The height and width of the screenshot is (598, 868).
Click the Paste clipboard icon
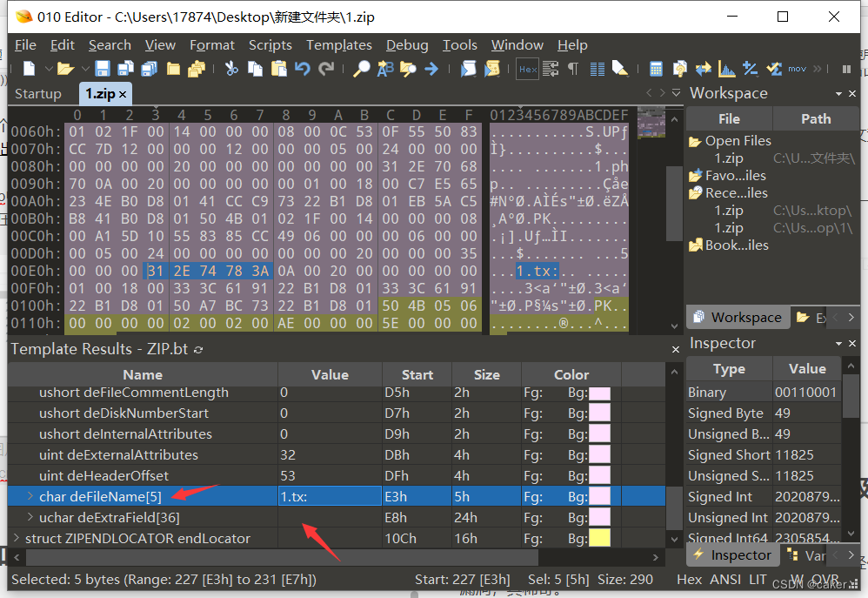click(x=279, y=69)
